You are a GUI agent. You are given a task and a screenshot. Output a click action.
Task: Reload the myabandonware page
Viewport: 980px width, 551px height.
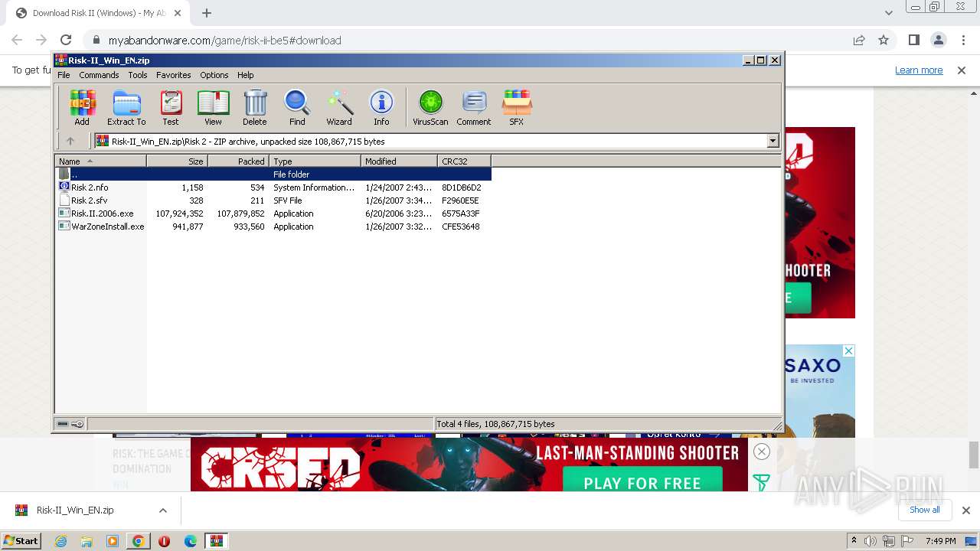pyautogui.click(x=66, y=40)
